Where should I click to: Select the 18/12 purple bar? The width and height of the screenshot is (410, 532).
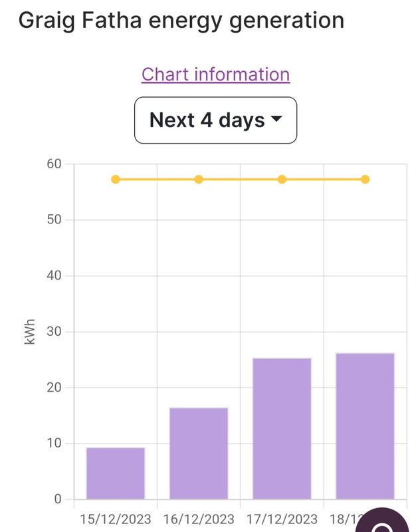[x=365, y=426]
